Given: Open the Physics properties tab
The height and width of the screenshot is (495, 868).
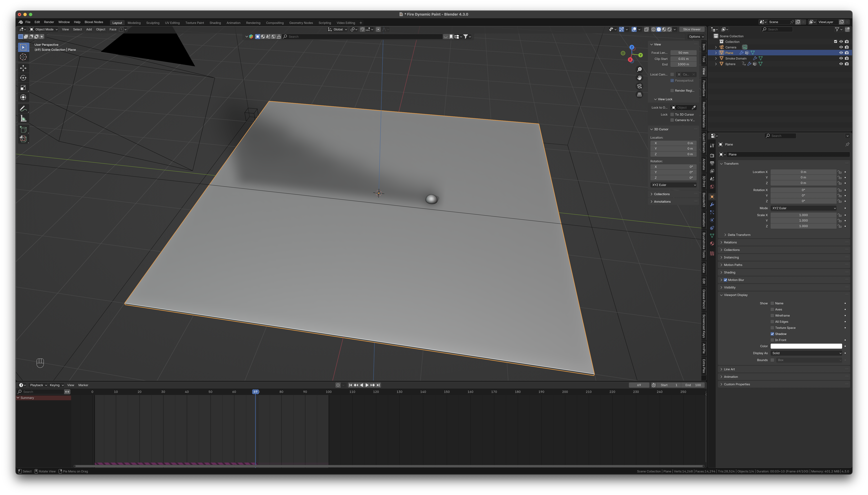Looking at the screenshot, I should [712, 220].
